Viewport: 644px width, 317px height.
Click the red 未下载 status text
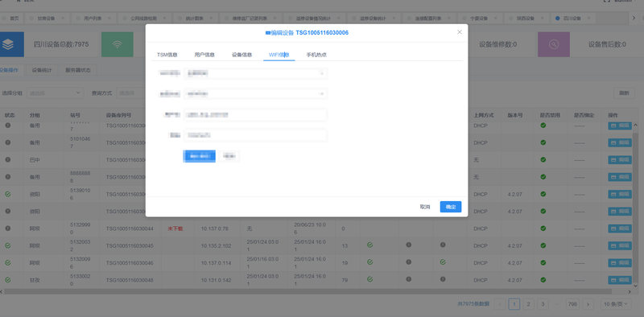click(x=175, y=228)
